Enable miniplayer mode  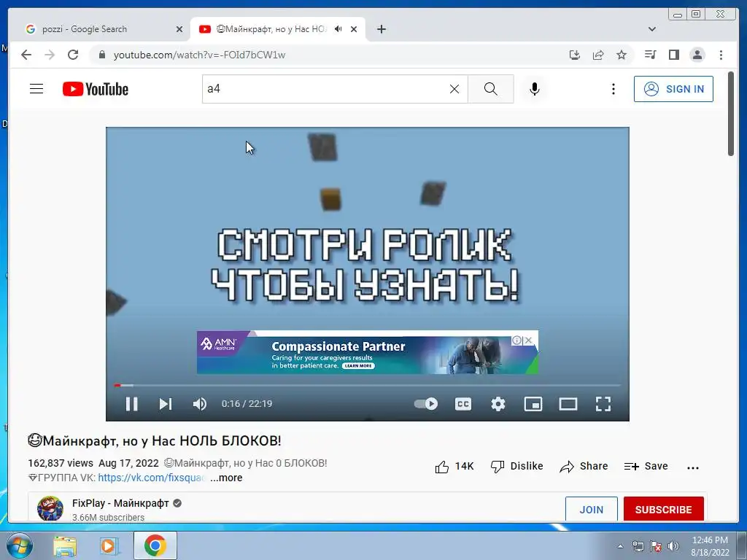click(x=533, y=404)
